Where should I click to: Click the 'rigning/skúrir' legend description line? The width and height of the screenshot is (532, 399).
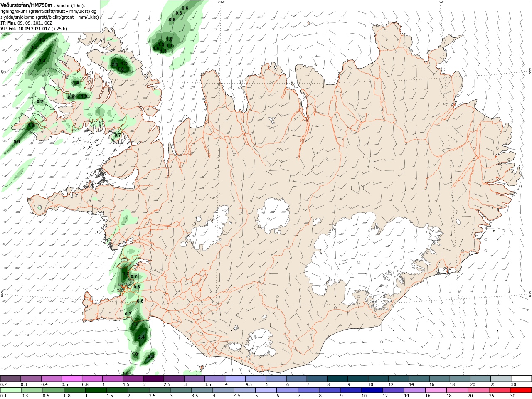pos(49,11)
